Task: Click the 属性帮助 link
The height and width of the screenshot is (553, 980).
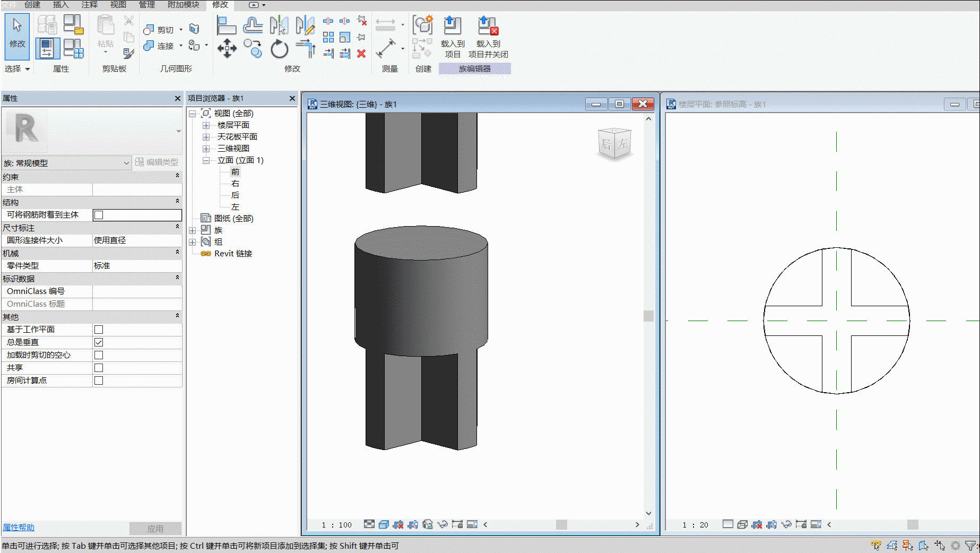Action: 19,528
